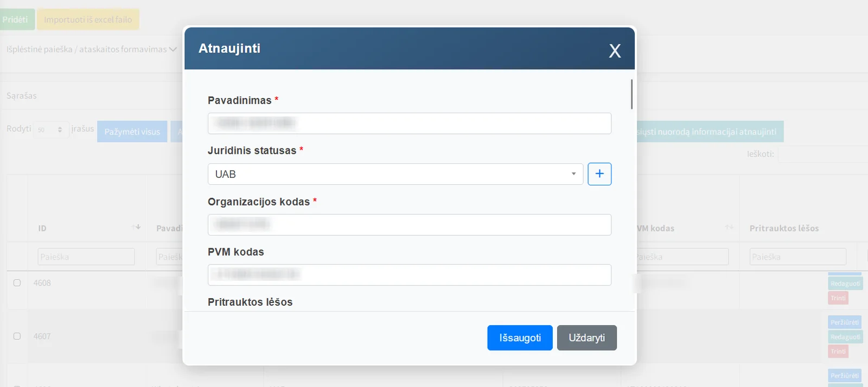Click the plus icon beside Juridinis statusas
This screenshot has width=868, height=387.
pos(599,174)
